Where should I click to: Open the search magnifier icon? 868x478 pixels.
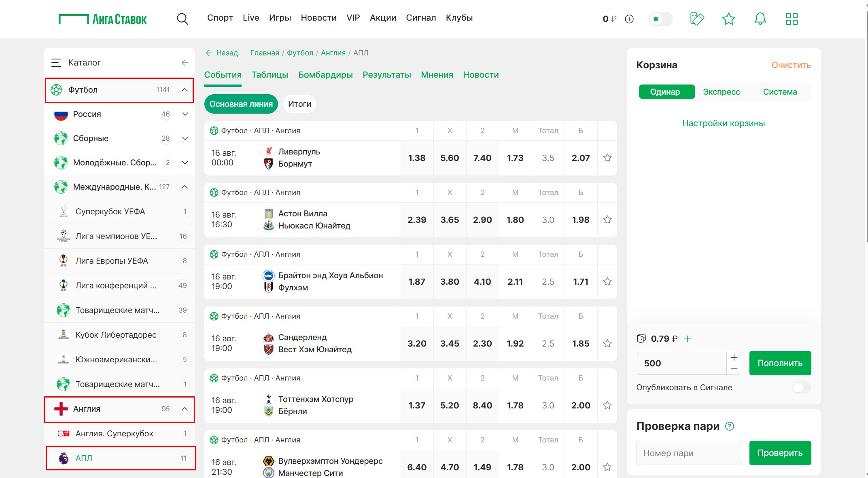(183, 19)
